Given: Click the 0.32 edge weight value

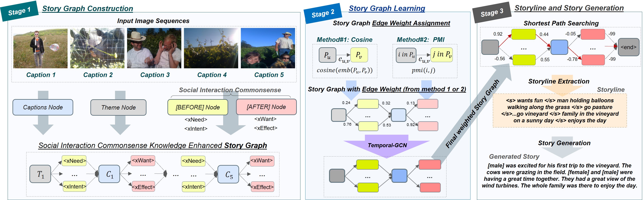Looking at the screenshot, I should tap(386, 103).
